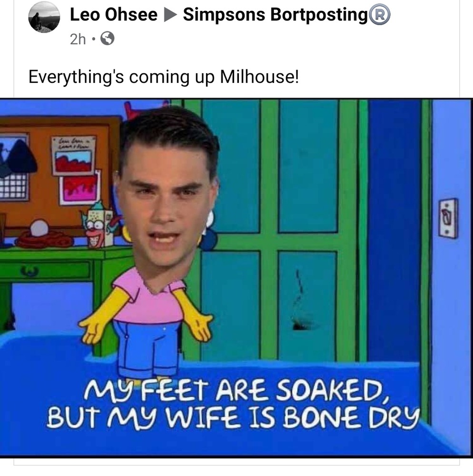Click the arrow icon between name and group
This screenshot has width=473, height=476.
click(x=170, y=15)
